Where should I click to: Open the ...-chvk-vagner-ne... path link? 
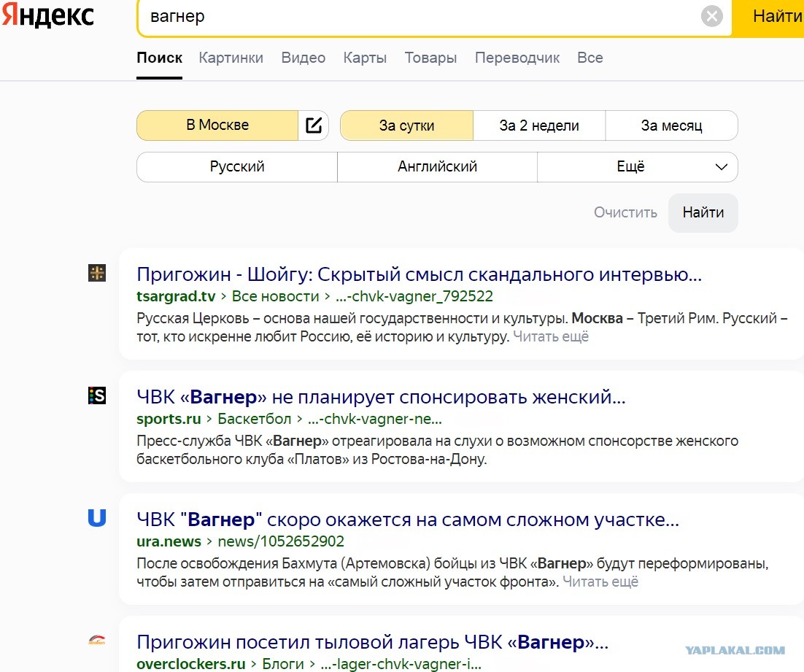pos(375,419)
